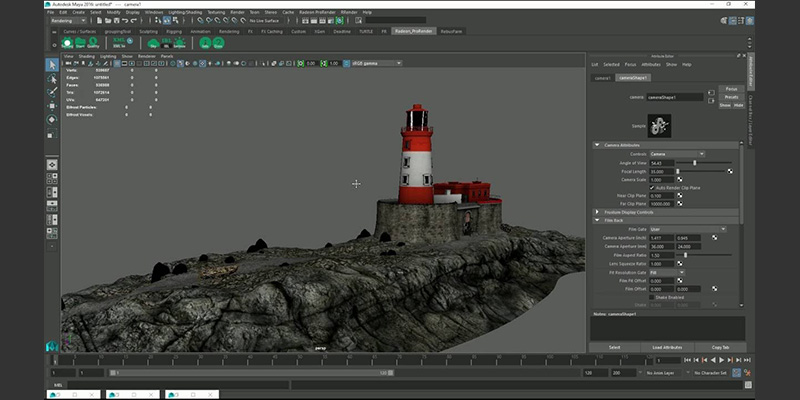The width and height of the screenshot is (800, 400).
Task: Create a new scene from status line
Action: point(99,20)
